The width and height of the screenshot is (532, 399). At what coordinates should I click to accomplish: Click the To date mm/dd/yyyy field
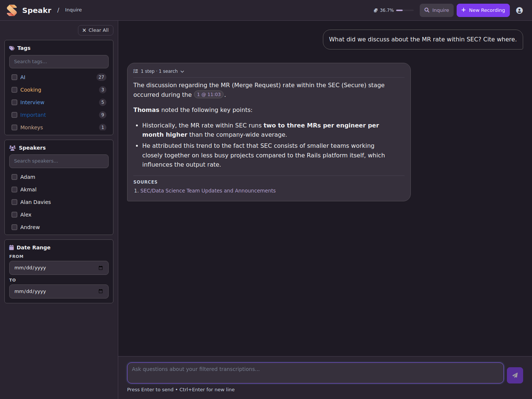pos(59,291)
